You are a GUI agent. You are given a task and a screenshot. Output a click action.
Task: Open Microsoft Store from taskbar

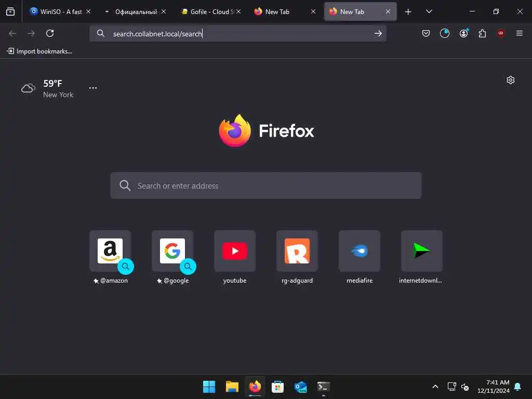277,387
